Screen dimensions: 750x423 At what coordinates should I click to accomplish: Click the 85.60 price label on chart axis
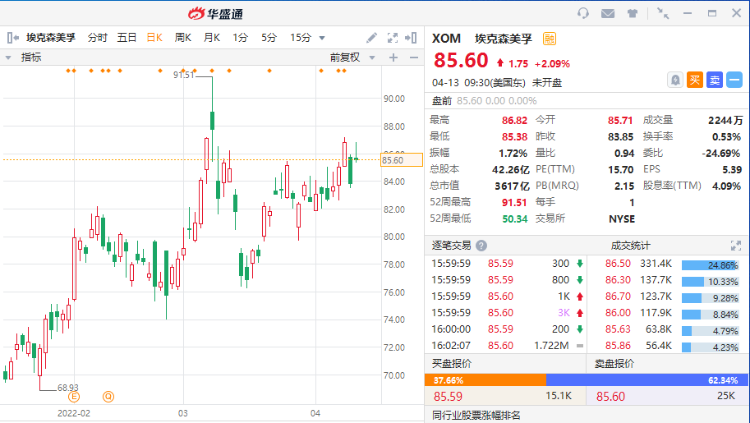coord(401,160)
